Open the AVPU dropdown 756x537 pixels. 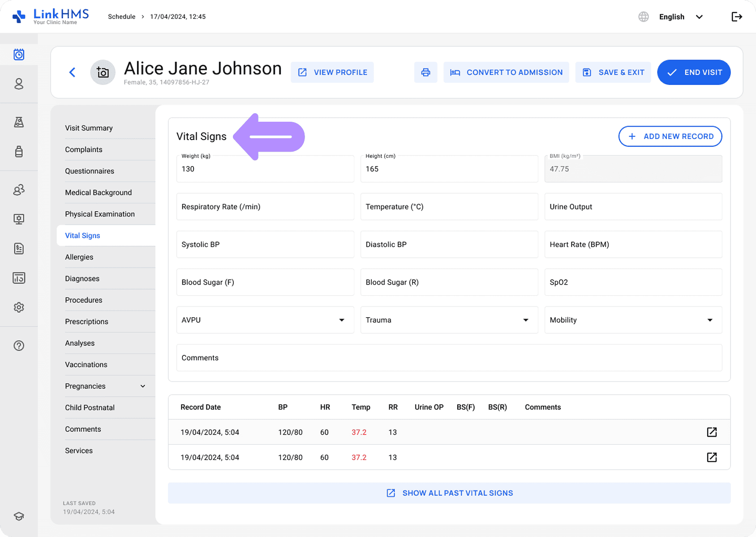(265, 320)
